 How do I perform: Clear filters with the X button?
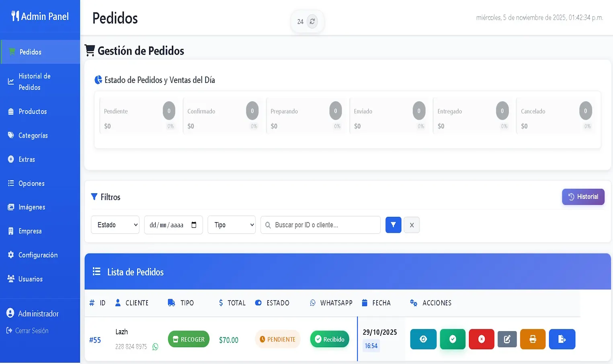[x=412, y=225]
